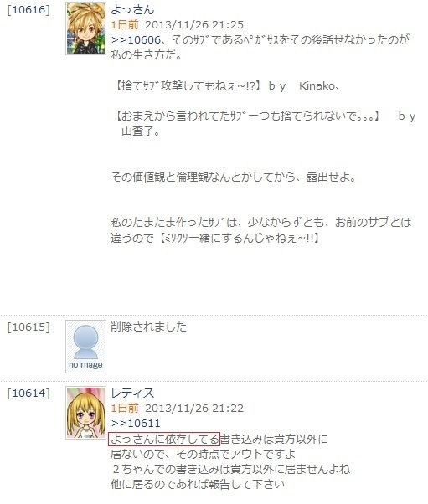Click 1日前 label in レティス's post
The height and width of the screenshot is (504, 428).
click(x=125, y=409)
